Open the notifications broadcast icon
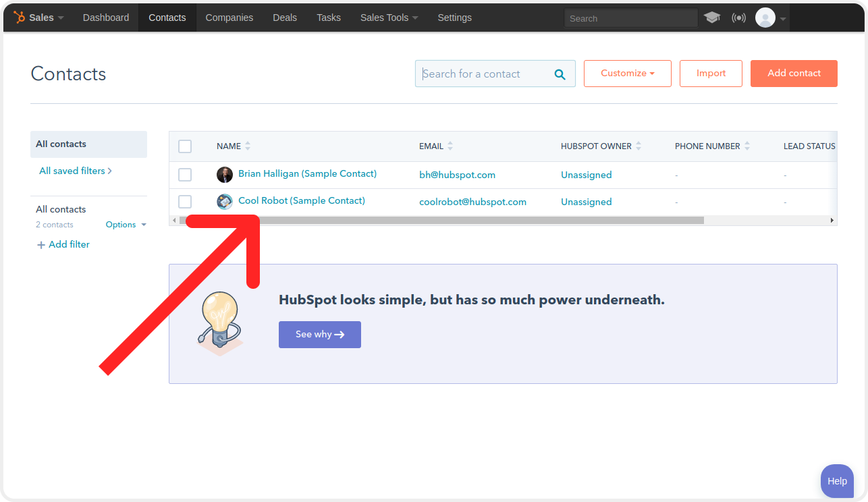868x502 pixels. 738,18
